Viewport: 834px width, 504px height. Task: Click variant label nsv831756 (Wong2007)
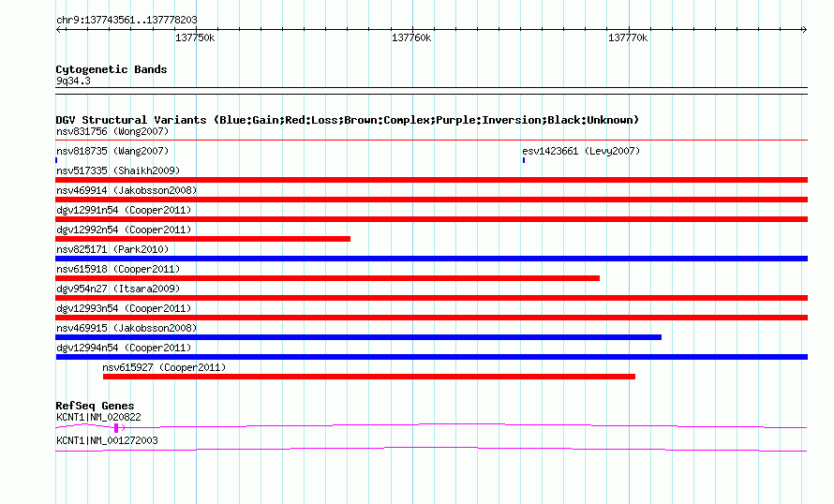coord(112,131)
